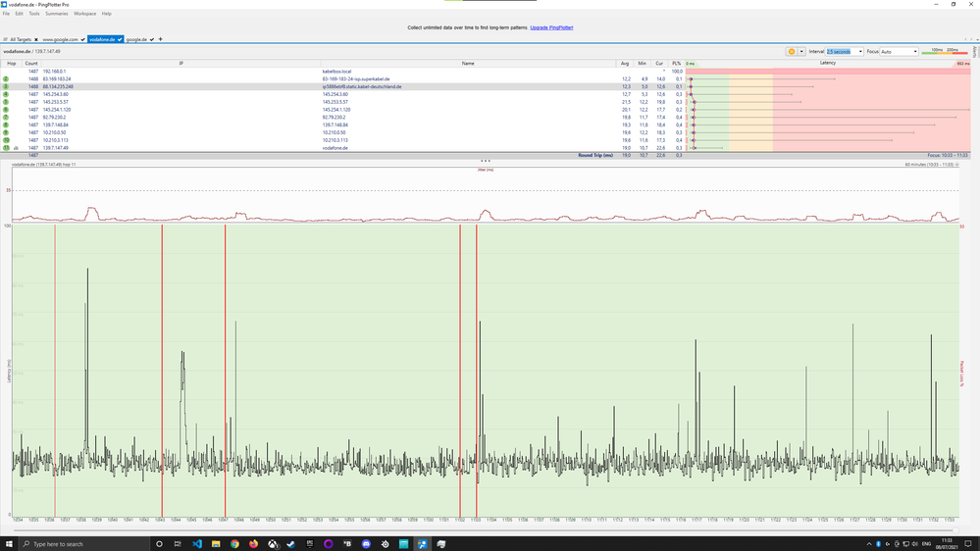Toggle the checkmark on google.de tab
The width and height of the screenshot is (980, 551).
pos(152,39)
